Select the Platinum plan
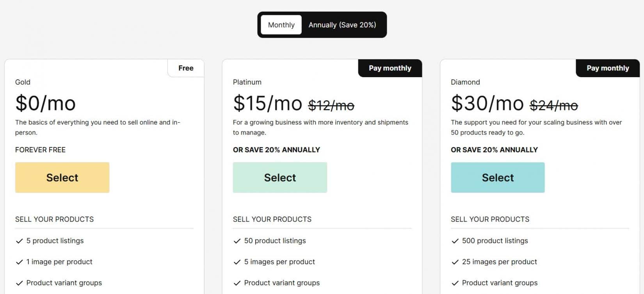The width and height of the screenshot is (644, 294). pos(280,177)
